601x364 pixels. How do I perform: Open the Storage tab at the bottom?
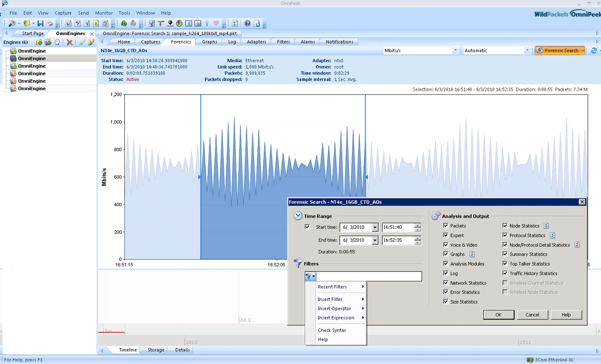click(x=156, y=350)
